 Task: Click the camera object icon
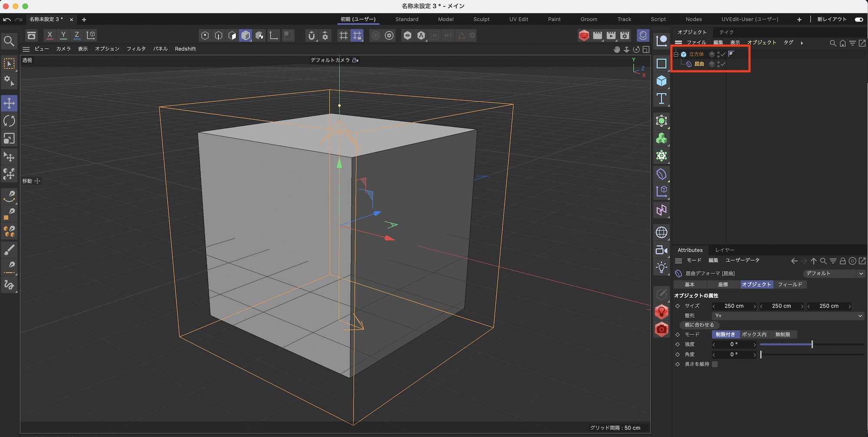pos(661,250)
